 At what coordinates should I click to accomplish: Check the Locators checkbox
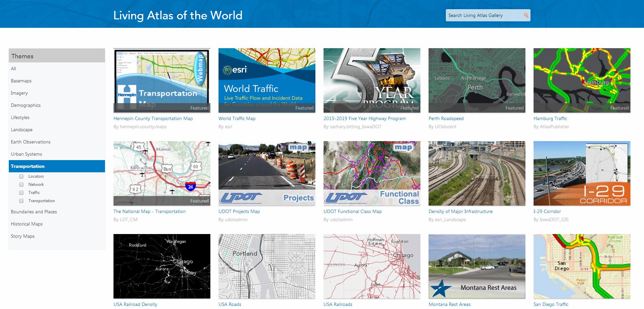pos(21,176)
